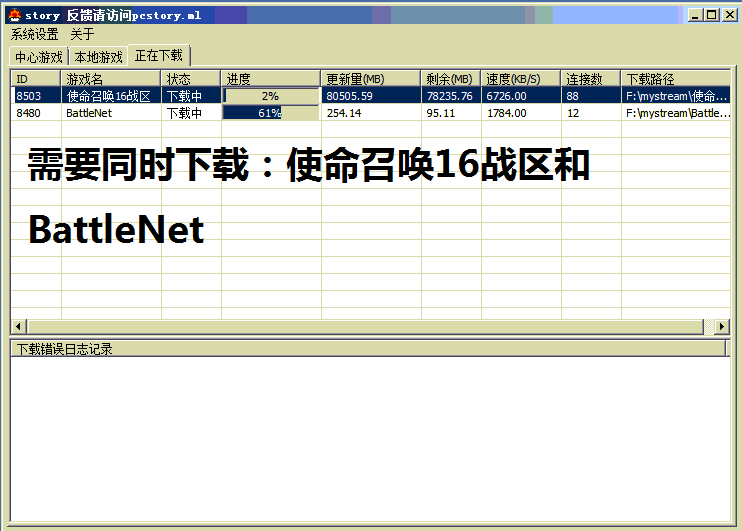742x531 pixels.
Task: Click the 下载错误日志记录 header
Action: pyautogui.click(x=368, y=349)
